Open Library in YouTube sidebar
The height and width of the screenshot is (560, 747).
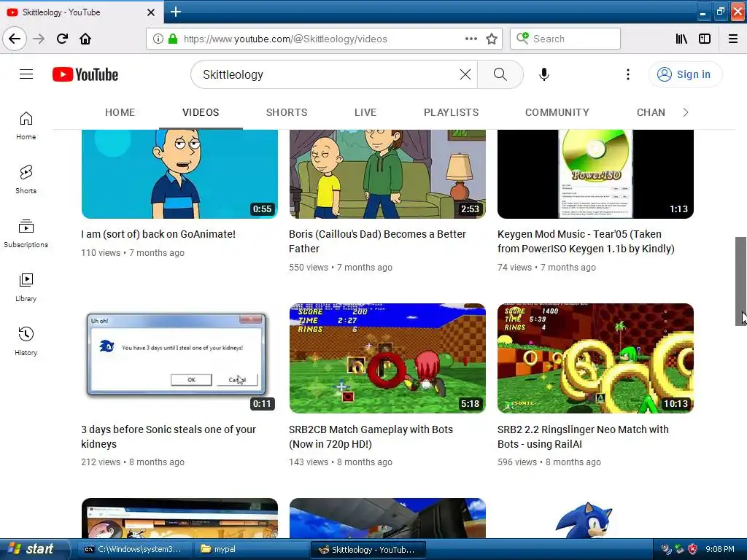tap(26, 287)
